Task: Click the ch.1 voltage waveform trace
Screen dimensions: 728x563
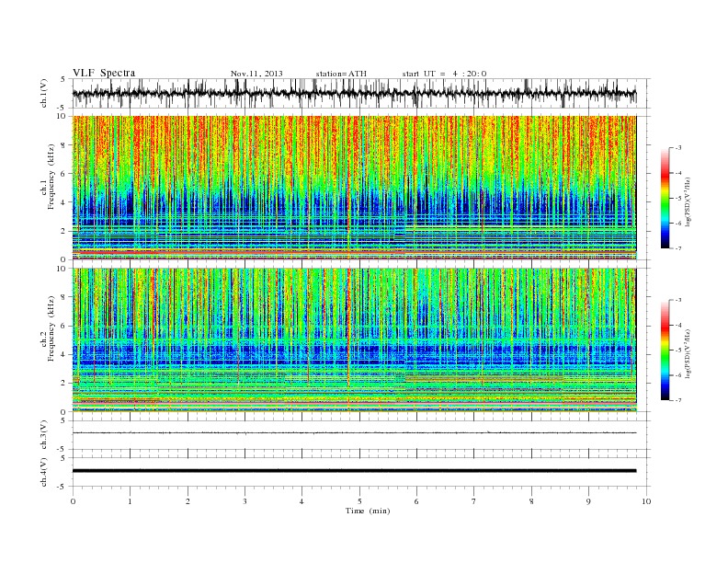Action: 354,93
